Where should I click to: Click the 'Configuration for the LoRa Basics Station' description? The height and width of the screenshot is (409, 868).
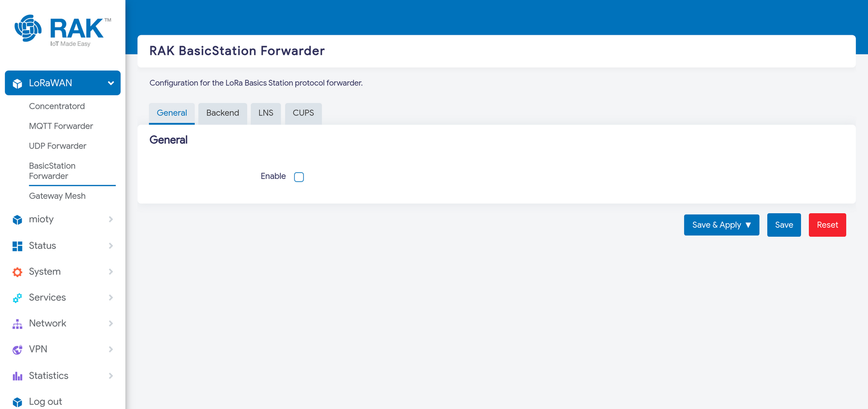(256, 83)
